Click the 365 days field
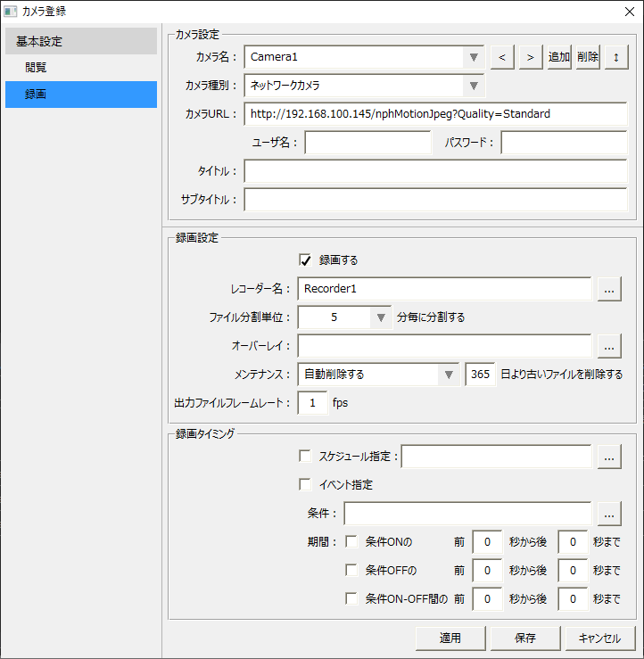 pyautogui.click(x=480, y=375)
